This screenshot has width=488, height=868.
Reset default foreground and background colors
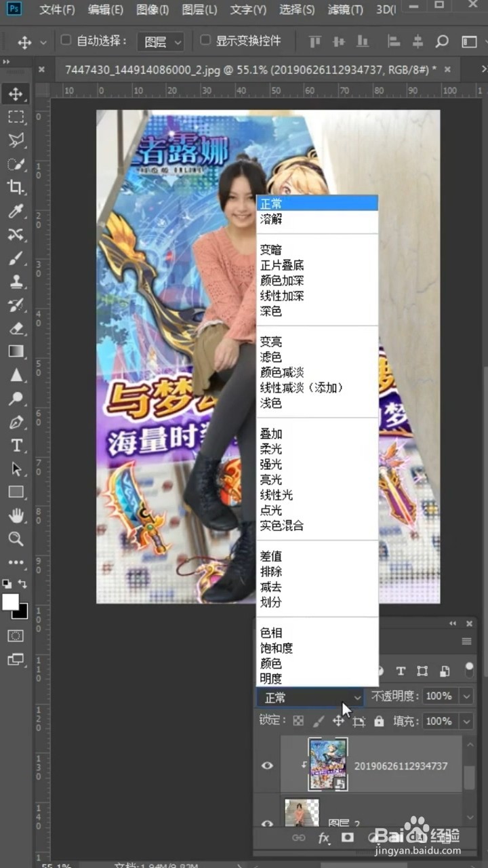tap(7, 584)
